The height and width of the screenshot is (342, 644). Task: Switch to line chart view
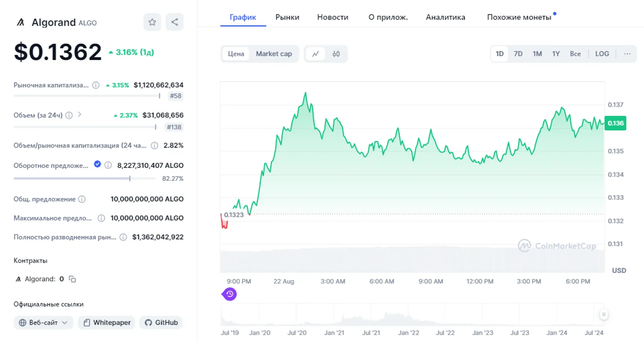(316, 54)
